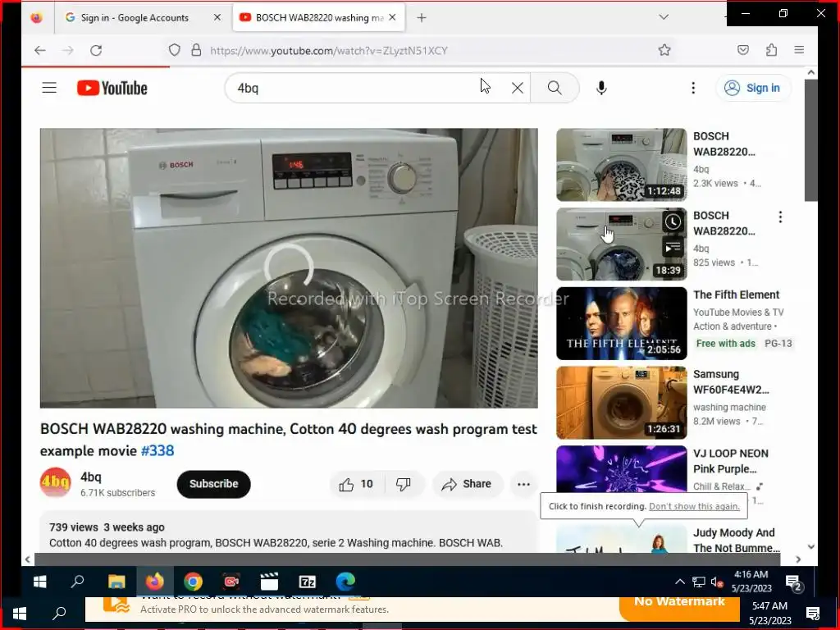This screenshot has width=840, height=630.
Task: Open inner taskbar search icon
Action: [x=78, y=582]
